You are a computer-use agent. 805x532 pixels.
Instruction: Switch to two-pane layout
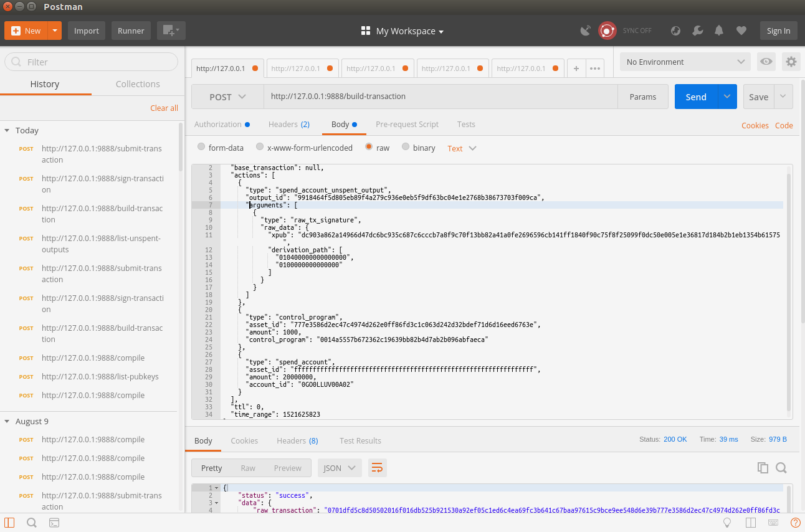click(750, 523)
